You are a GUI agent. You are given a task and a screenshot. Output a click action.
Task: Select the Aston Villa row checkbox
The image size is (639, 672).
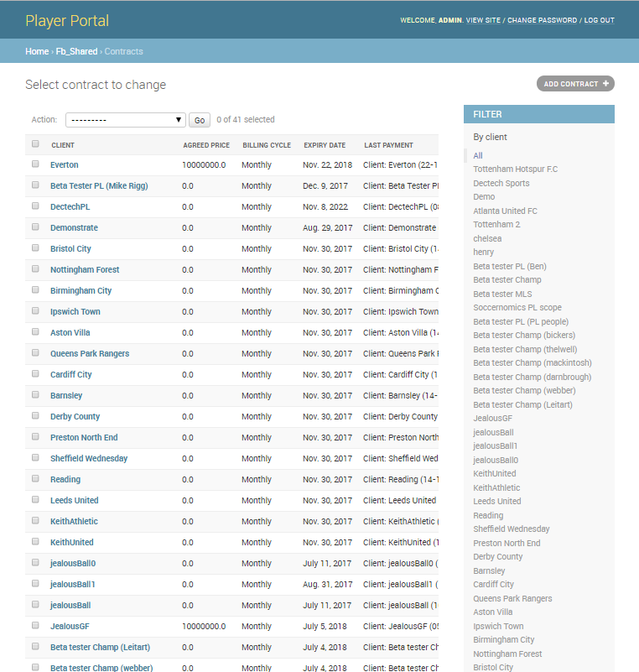(35, 331)
